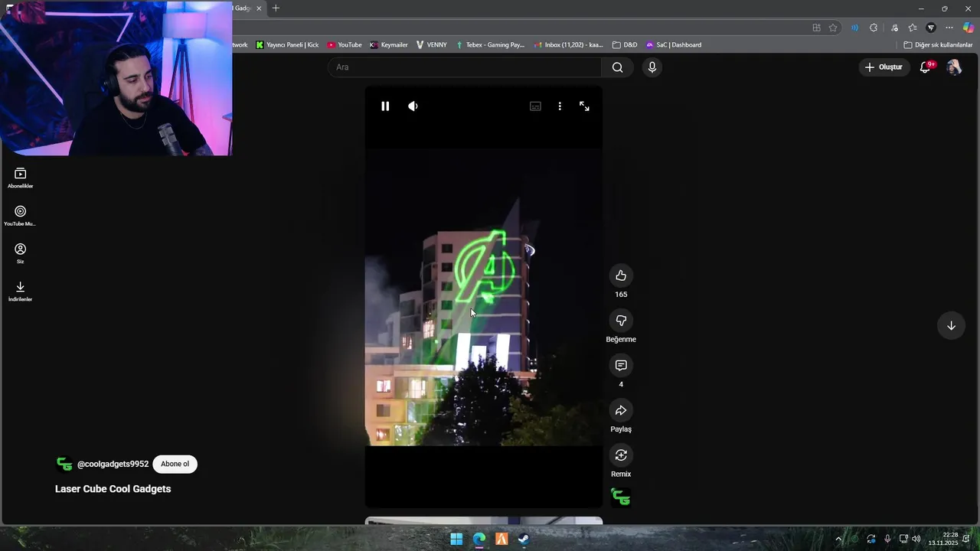Viewport: 980px width, 551px height.
Task: Mute the Shorts video sound
Action: pyautogui.click(x=413, y=106)
